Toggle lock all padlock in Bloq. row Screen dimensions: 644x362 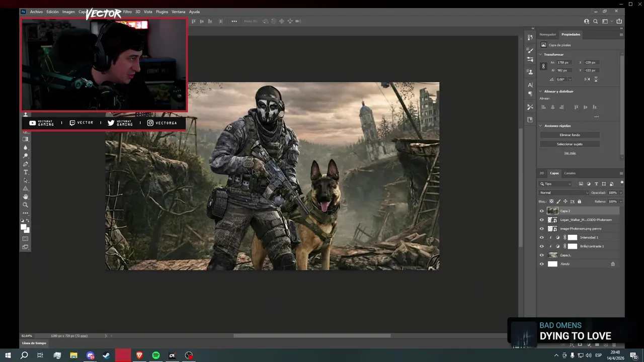pyautogui.click(x=579, y=202)
